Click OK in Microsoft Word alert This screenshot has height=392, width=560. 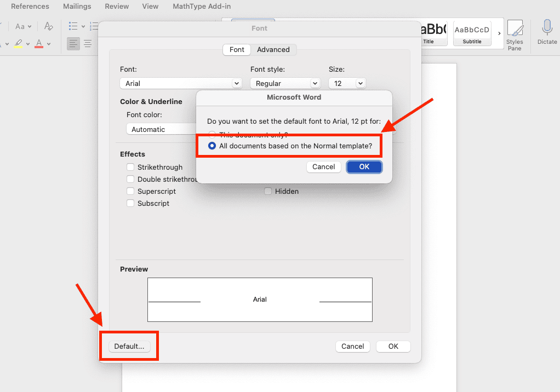tap(364, 166)
